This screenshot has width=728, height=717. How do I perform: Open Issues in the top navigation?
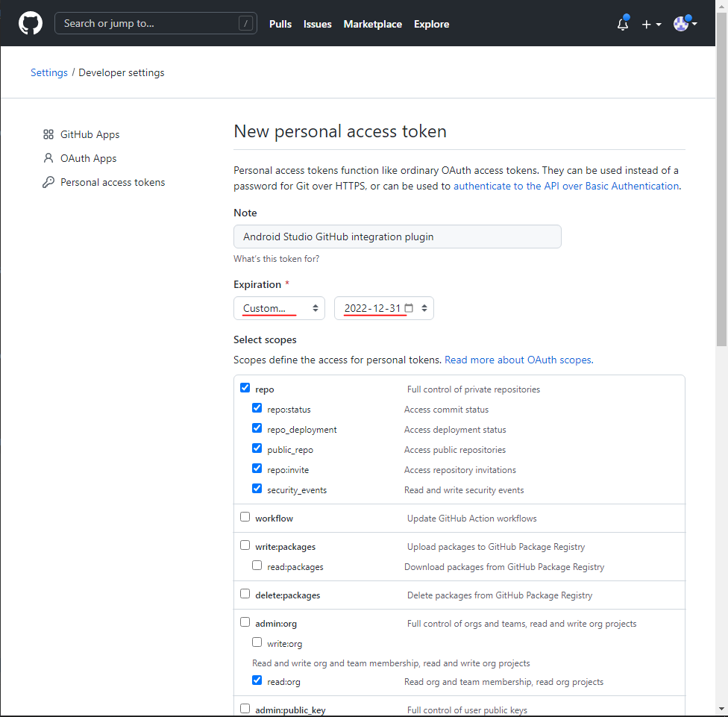[318, 24]
